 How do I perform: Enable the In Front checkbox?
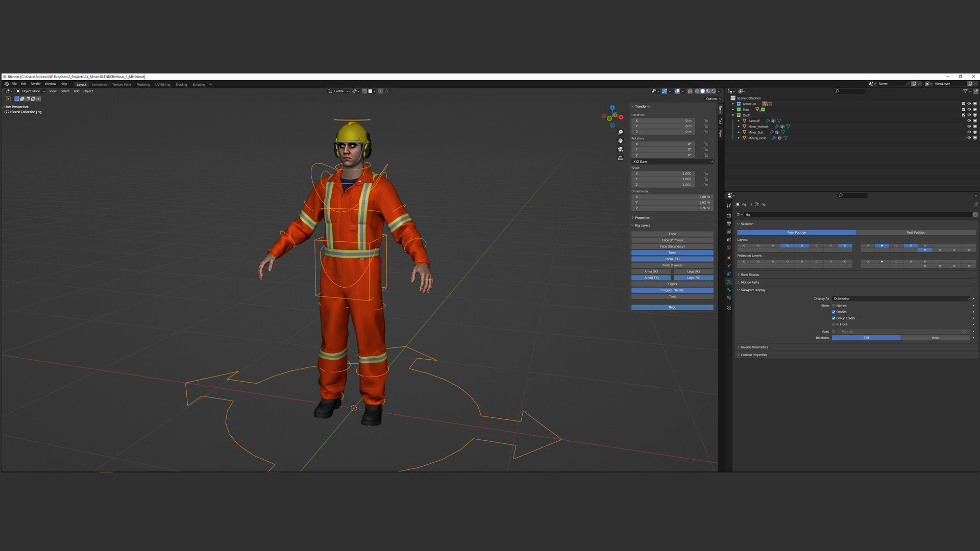pos(834,324)
